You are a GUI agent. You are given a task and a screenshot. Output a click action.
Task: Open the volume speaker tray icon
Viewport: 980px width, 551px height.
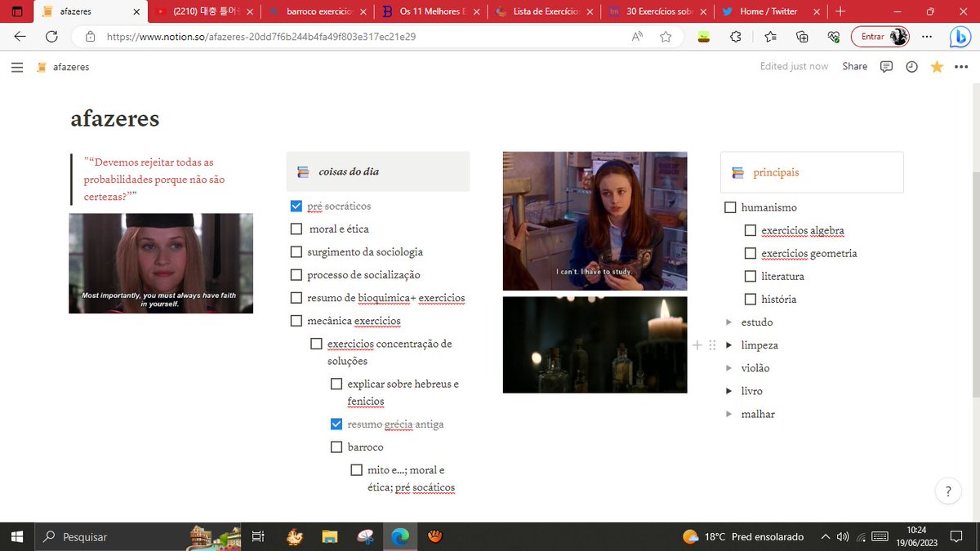pyautogui.click(x=843, y=536)
